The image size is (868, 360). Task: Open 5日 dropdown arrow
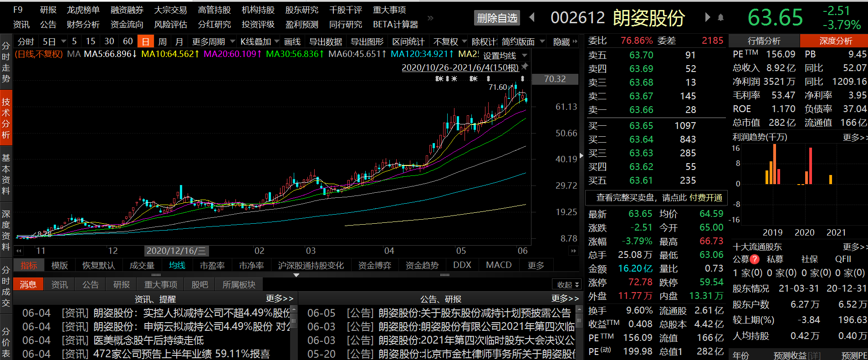click(x=63, y=41)
